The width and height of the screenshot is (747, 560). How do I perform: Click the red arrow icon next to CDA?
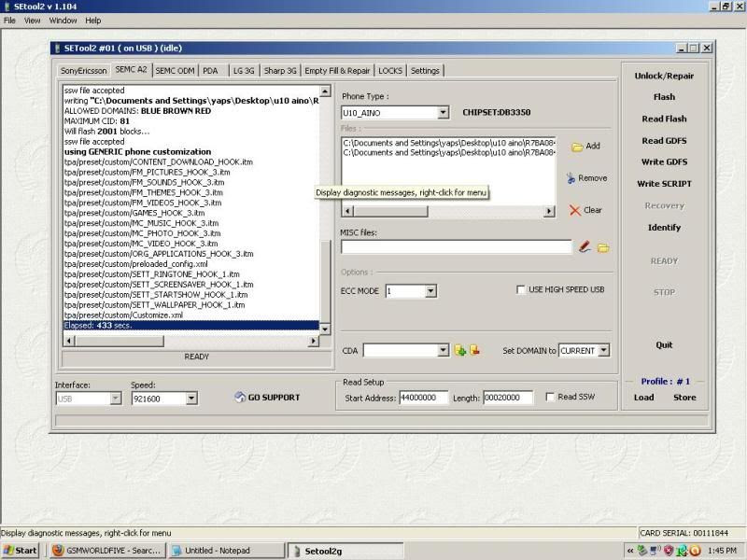(474, 350)
